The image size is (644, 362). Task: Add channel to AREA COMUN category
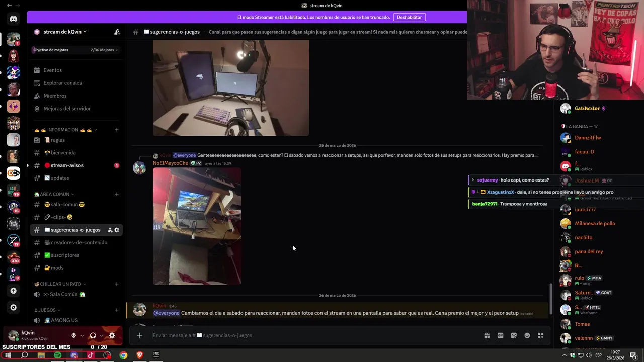(x=117, y=194)
